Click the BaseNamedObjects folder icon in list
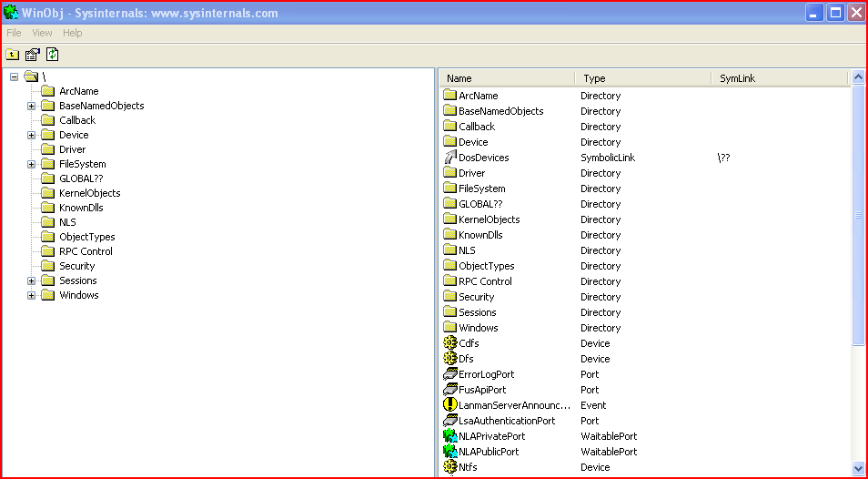Viewport: 868px width, 479px height. click(x=450, y=111)
